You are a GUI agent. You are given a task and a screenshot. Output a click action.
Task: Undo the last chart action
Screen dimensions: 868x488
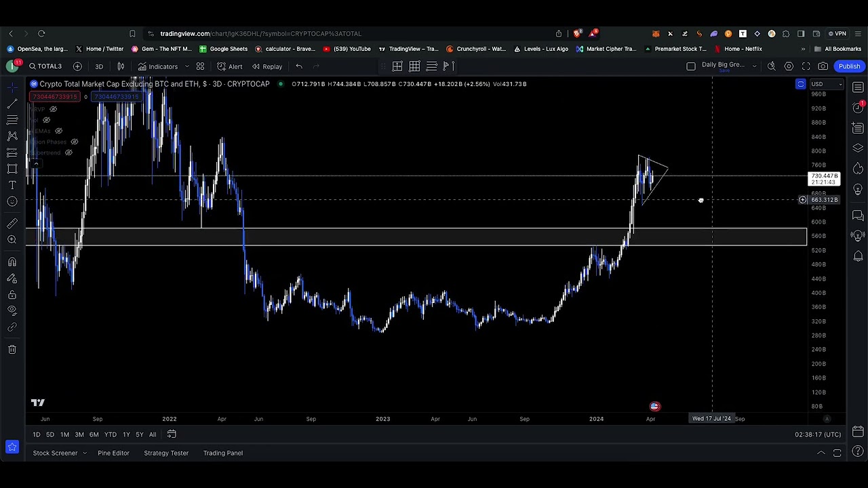click(x=299, y=66)
